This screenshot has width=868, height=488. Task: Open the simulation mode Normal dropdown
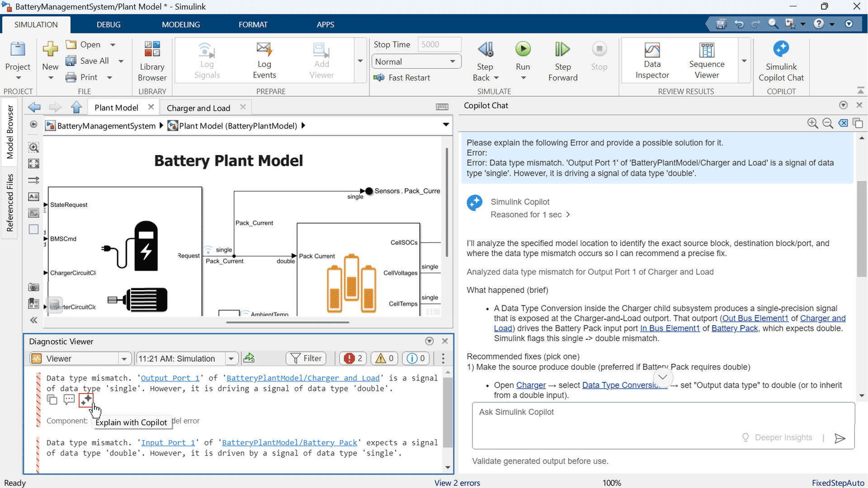(416, 61)
